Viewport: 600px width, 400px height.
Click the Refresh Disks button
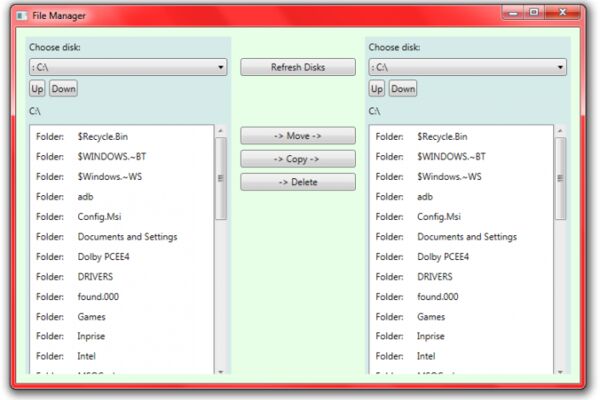[298, 67]
